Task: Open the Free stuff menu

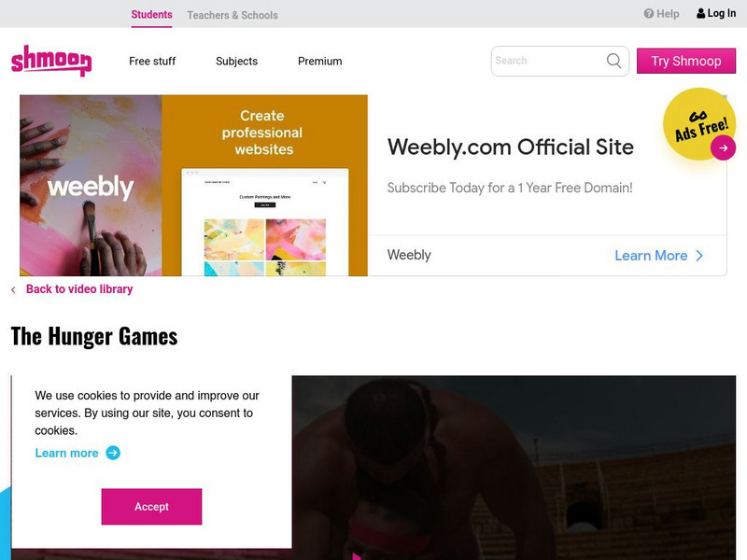Action: (152, 62)
